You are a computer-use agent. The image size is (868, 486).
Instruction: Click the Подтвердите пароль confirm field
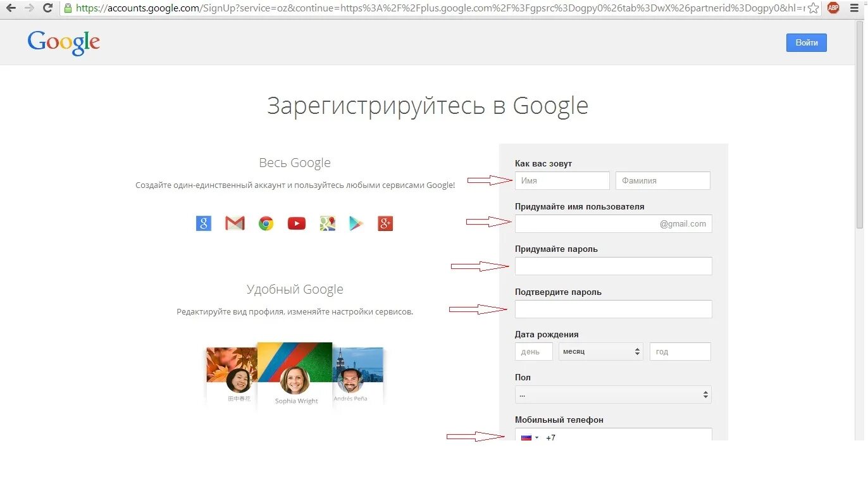point(613,309)
